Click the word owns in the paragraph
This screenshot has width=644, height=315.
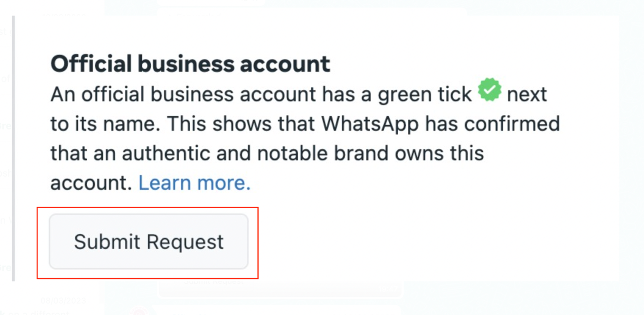click(x=419, y=153)
